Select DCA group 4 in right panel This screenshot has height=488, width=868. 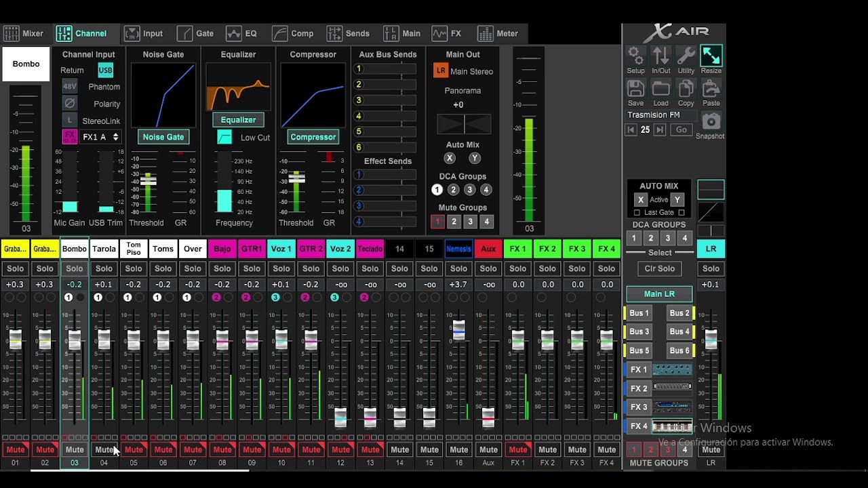coord(684,238)
